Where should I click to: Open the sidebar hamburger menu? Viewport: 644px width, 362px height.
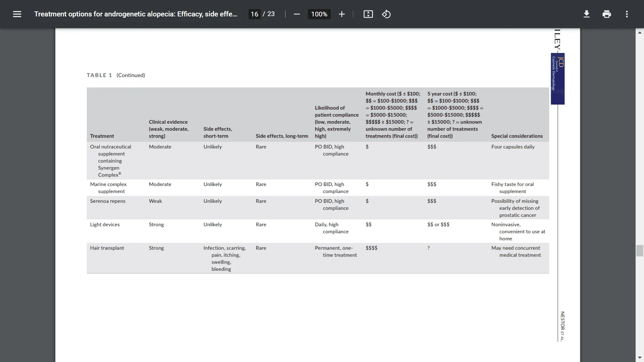17,14
